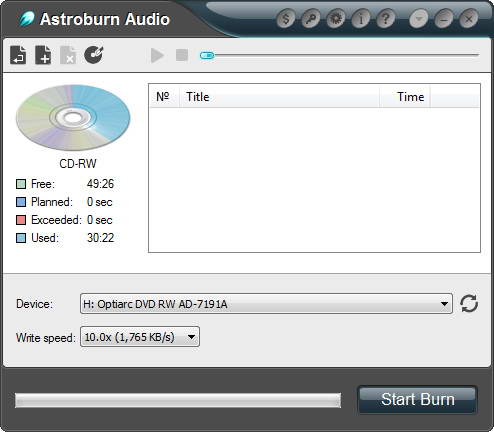
Task: Click the remove file icon
Action: [x=68, y=55]
